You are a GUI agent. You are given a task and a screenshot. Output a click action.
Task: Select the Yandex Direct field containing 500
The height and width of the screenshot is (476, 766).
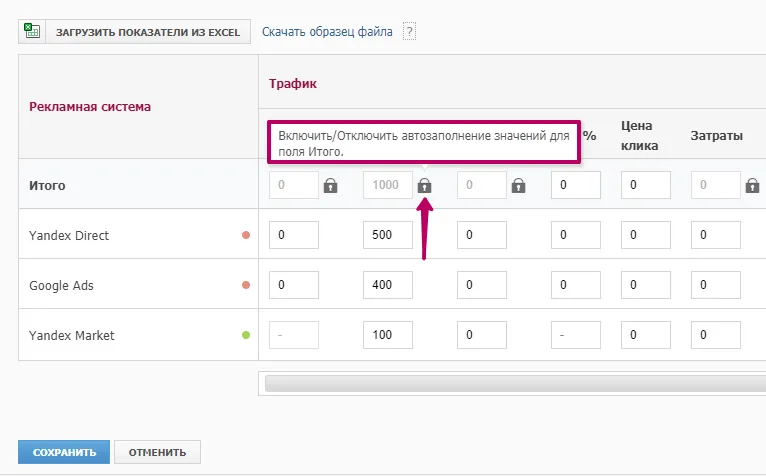[388, 235]
